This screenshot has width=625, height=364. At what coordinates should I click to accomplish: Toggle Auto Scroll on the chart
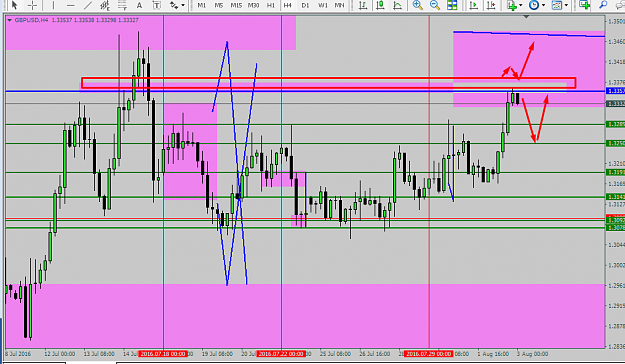coord(474,5)
